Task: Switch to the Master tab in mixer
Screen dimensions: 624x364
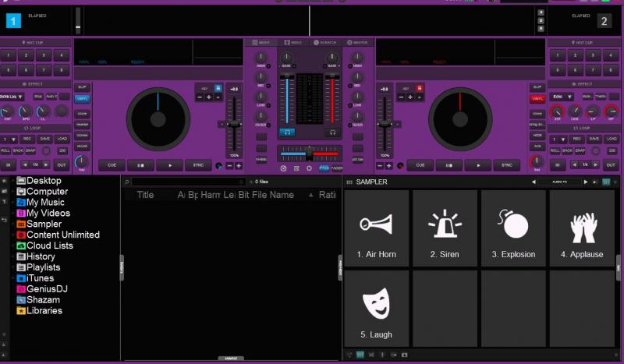Action: (356, 42)
